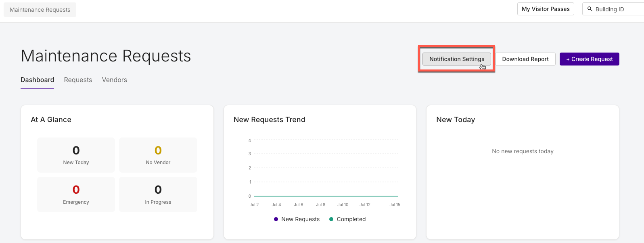This screenshot has height=243, width=644.
Task: Switch to the Vendors tab
Action: (115, 80)
